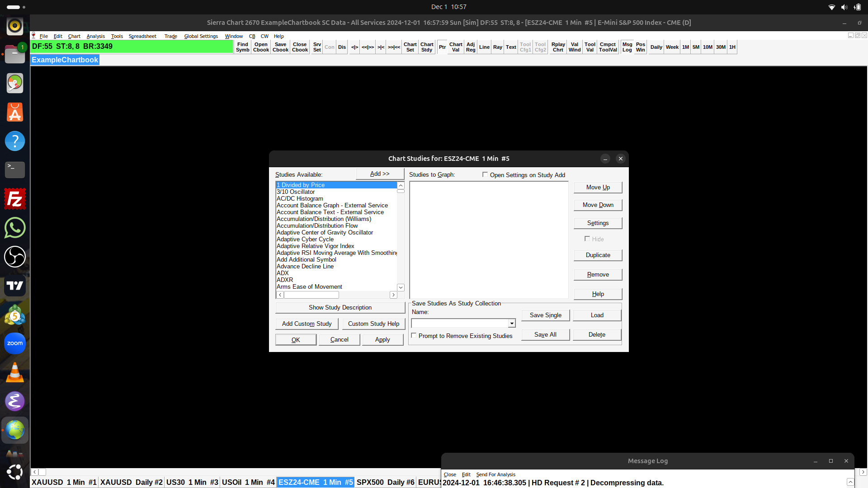Screen dimensions: 868x488
Task: Click the Replay Chart toolbar button
Action: pyautogui.click(x=558, y=47)
